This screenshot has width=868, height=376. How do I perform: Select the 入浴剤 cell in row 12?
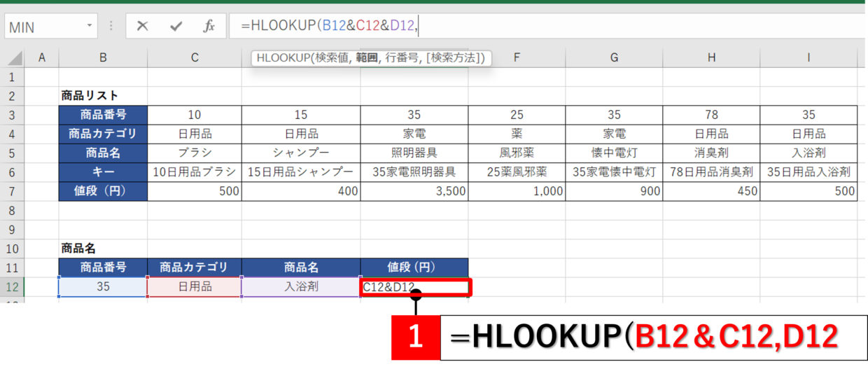pyautogui.click(x=301, y=286)
